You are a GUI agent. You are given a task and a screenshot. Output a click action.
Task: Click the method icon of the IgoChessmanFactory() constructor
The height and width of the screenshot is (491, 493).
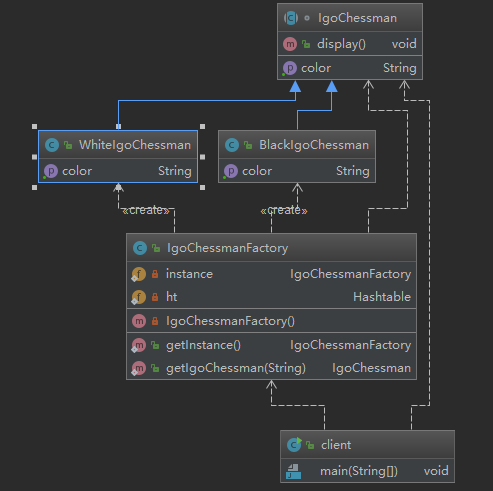(139, 321)
